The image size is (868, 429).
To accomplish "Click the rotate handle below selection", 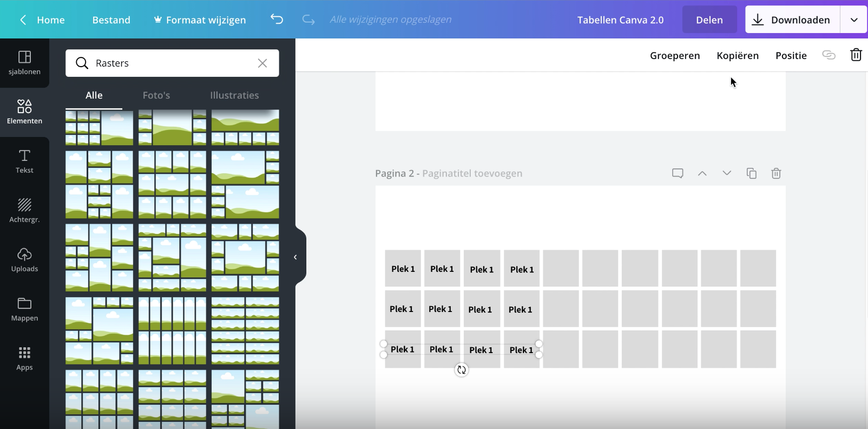I will pos(461,370).
